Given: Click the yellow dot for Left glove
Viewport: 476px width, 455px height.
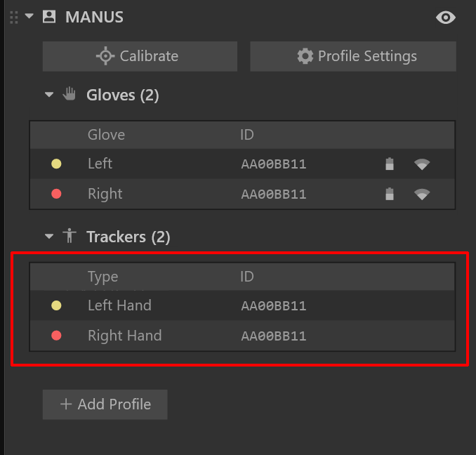Looking at the screenshot, I should click(x=57, y=164).
